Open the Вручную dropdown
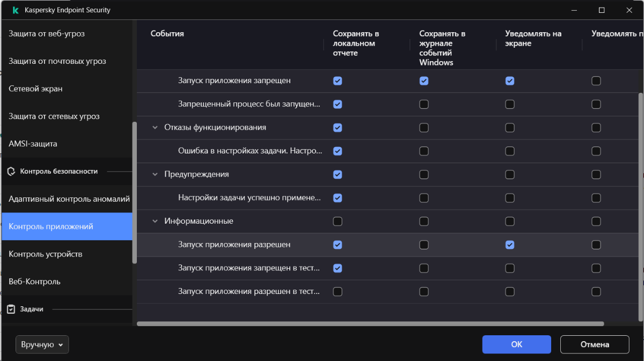Image resolution: width=644 pixels, height=361 pixels. (42, 345)
